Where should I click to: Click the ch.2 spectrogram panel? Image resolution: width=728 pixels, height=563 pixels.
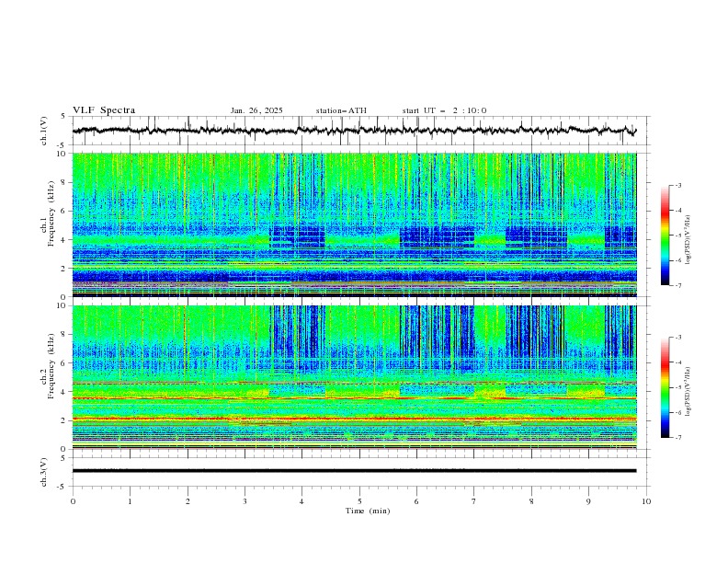point(354,377)
